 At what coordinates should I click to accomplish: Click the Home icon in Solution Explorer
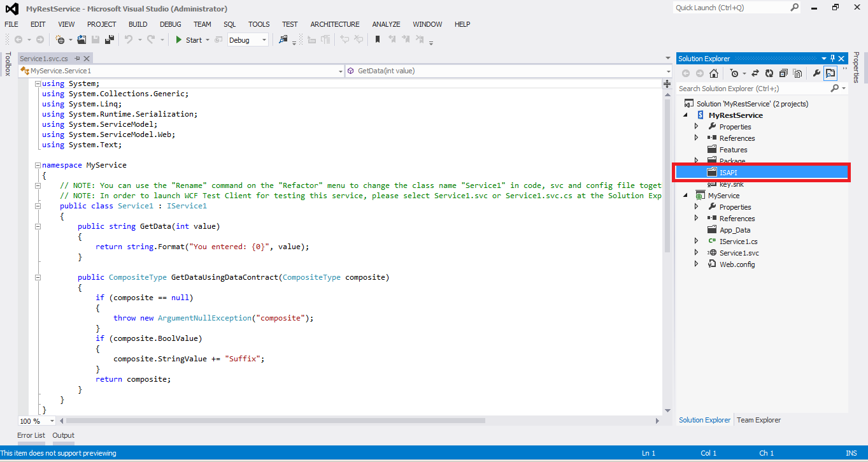click(715, 73)
